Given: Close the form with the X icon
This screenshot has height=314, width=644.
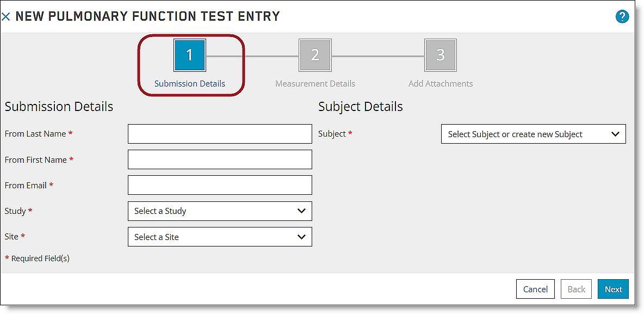Looking at the screenshot, I should pyautogui.click(x=6, y=17).
